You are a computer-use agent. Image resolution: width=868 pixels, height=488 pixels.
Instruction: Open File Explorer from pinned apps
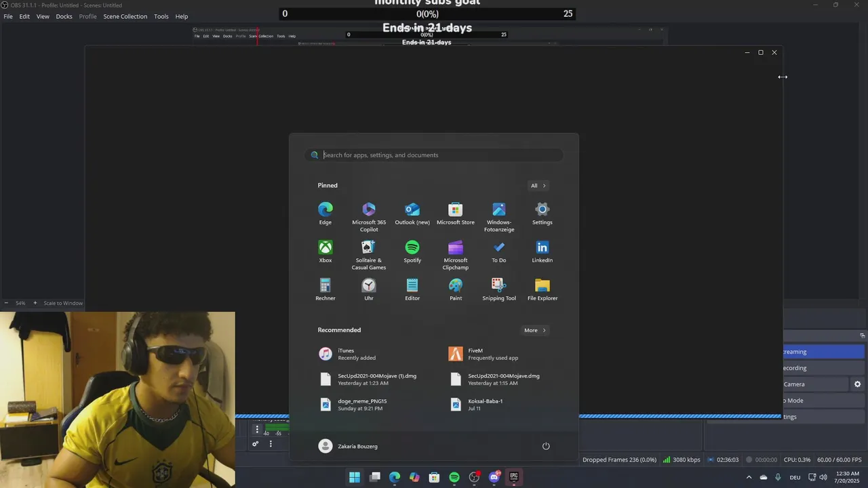point(542,289)
